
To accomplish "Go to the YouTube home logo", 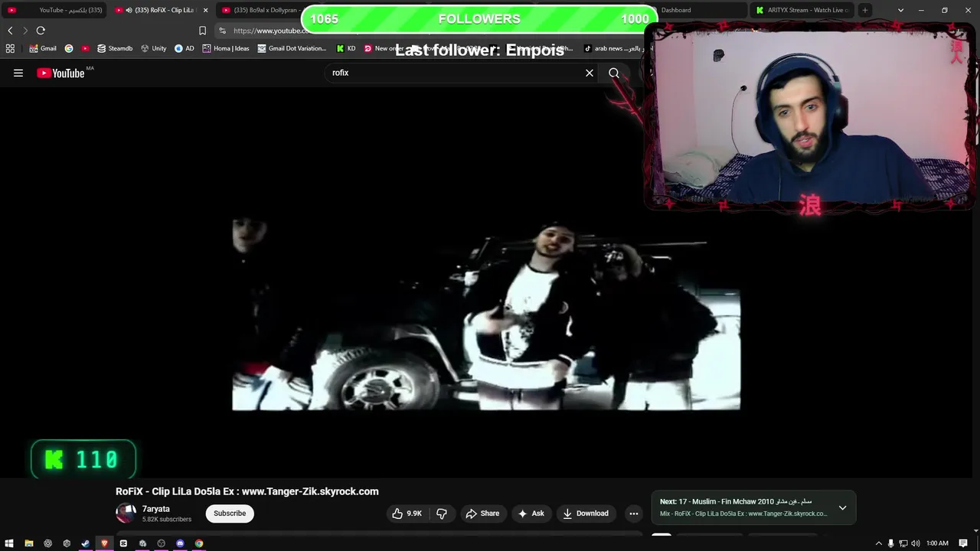I will [x=60, y=73].
